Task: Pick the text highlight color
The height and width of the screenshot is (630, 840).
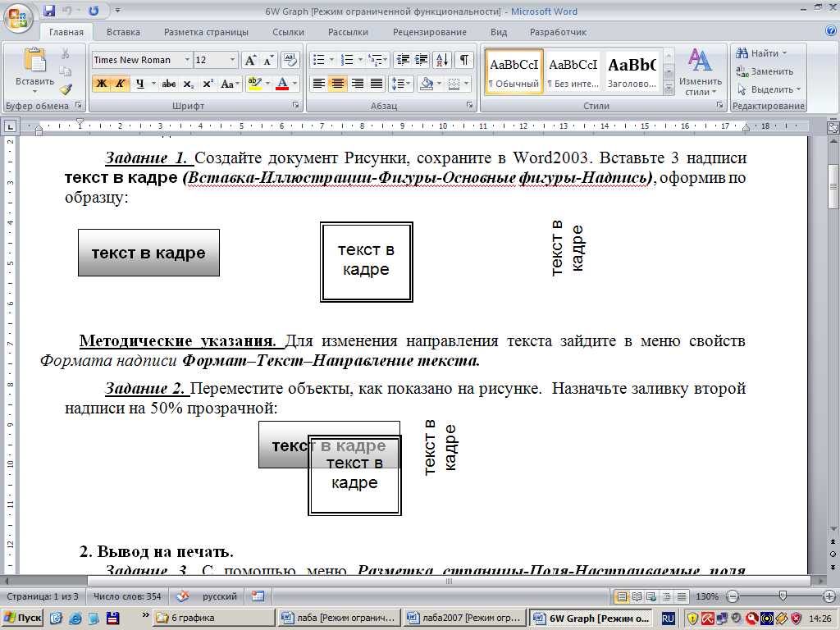Action: pyautogui.click(x=254, y=84)
